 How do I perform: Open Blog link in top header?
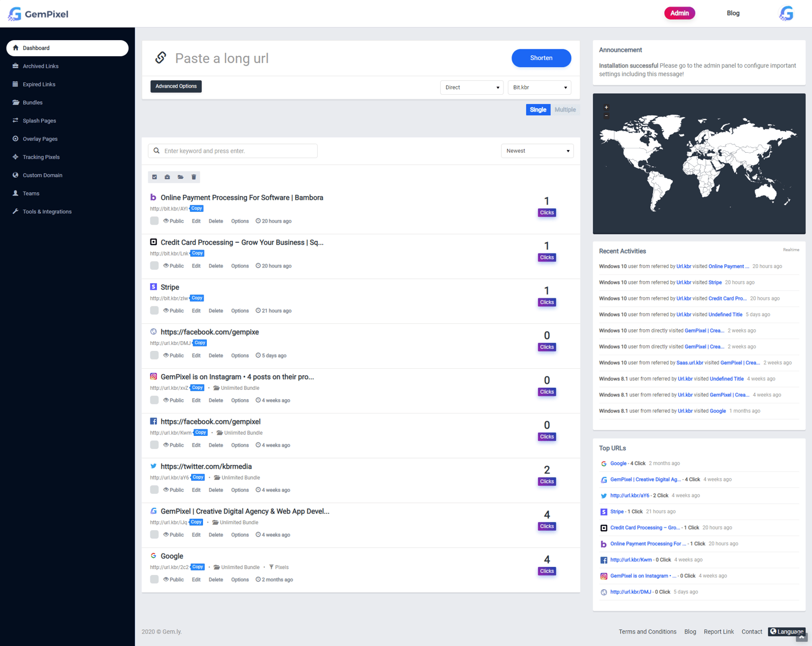733,13
